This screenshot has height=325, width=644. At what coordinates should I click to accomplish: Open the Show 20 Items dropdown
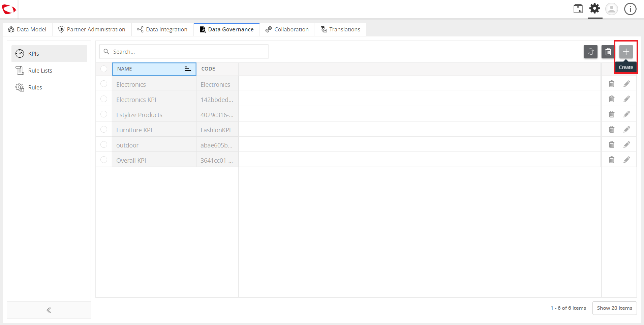[x=614, y=308]
